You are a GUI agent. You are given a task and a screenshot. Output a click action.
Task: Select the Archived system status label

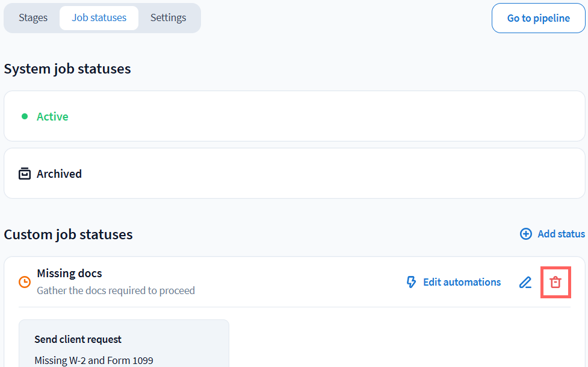pyautogui.click(x=59, y=174)
